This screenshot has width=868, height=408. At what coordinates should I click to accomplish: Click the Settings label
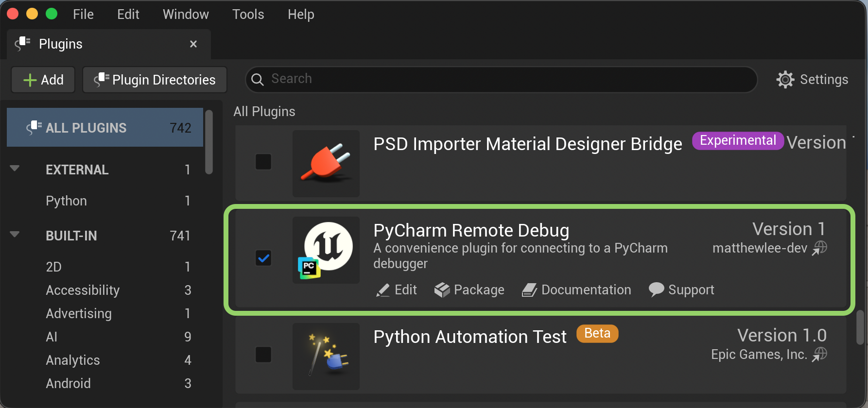[824, 79]
